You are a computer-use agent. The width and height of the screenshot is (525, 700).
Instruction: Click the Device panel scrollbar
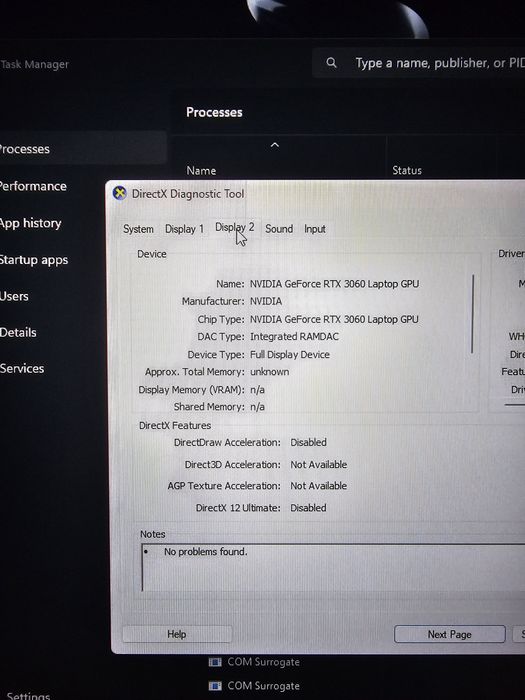pyautogui.click(x=472, y=314)
